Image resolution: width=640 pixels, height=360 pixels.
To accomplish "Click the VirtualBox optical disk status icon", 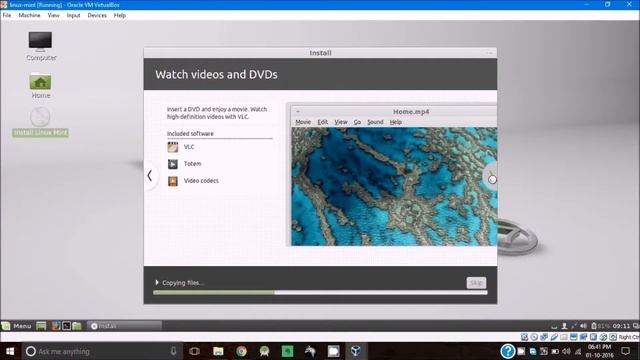I will pyautogui.click(x=534, y=337).
